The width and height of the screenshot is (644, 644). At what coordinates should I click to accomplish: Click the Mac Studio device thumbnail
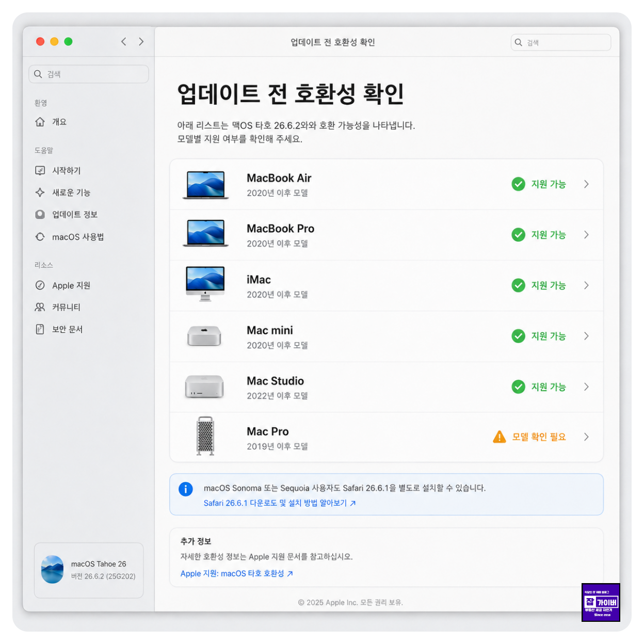click(x=204, y=387)
